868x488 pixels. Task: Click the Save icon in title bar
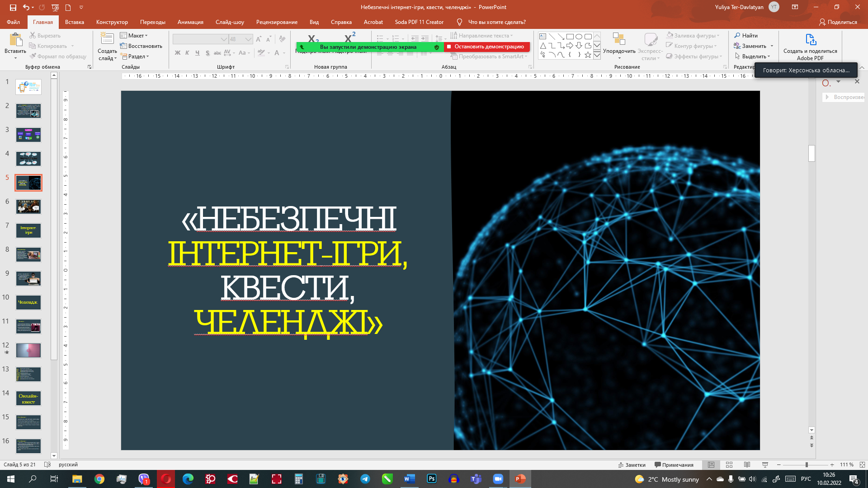[13, 7]
